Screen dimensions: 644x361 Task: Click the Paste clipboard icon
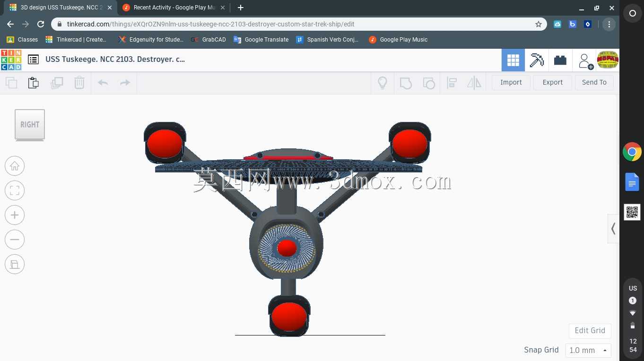point(34,83)
